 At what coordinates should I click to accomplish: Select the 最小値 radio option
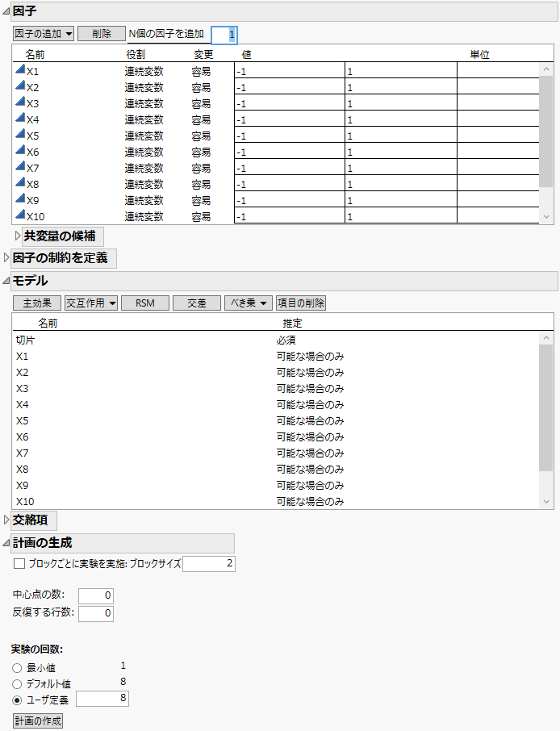point(17,668)
